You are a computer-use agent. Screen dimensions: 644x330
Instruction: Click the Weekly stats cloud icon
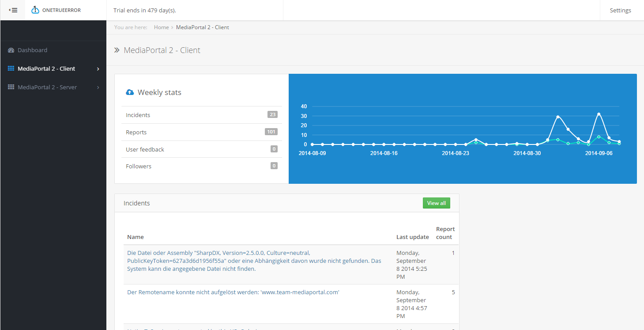[130, 92]
